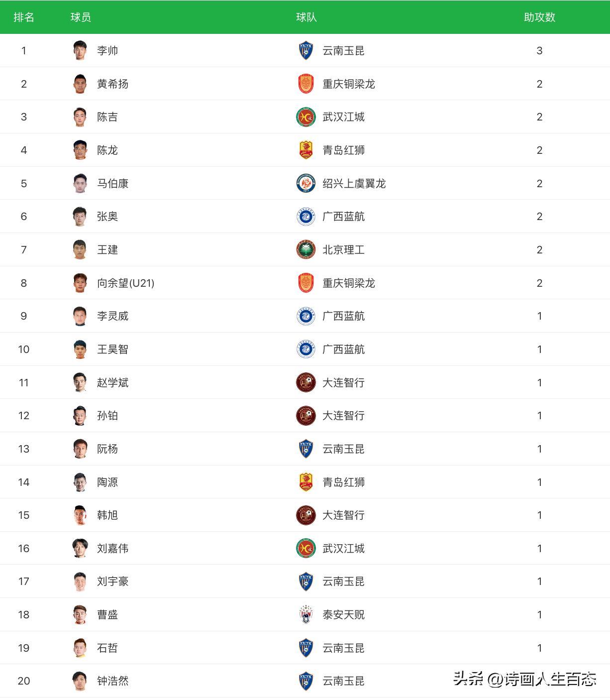
Task: Click the 广西蓝航 logo in 张奥's row
Action: [x=305, y=217]
